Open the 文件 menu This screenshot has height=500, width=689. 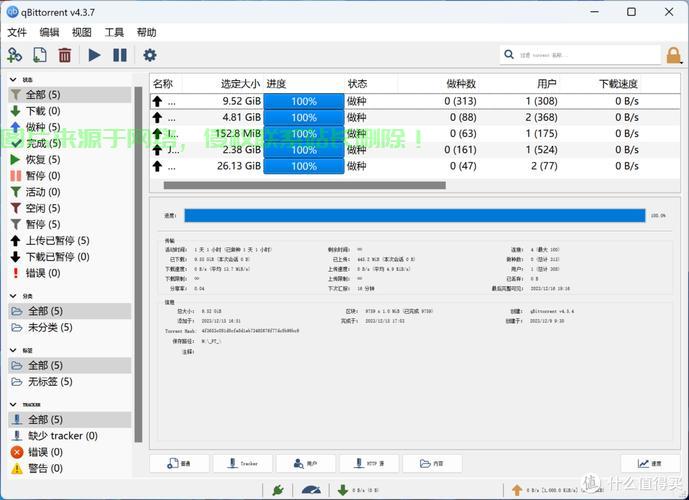point(17,32)
